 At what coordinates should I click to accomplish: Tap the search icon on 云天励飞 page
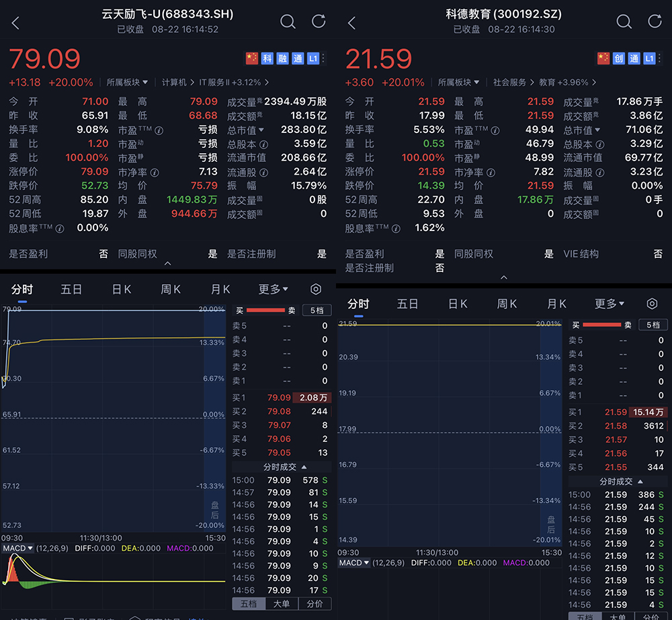click(x=288, y=21)
